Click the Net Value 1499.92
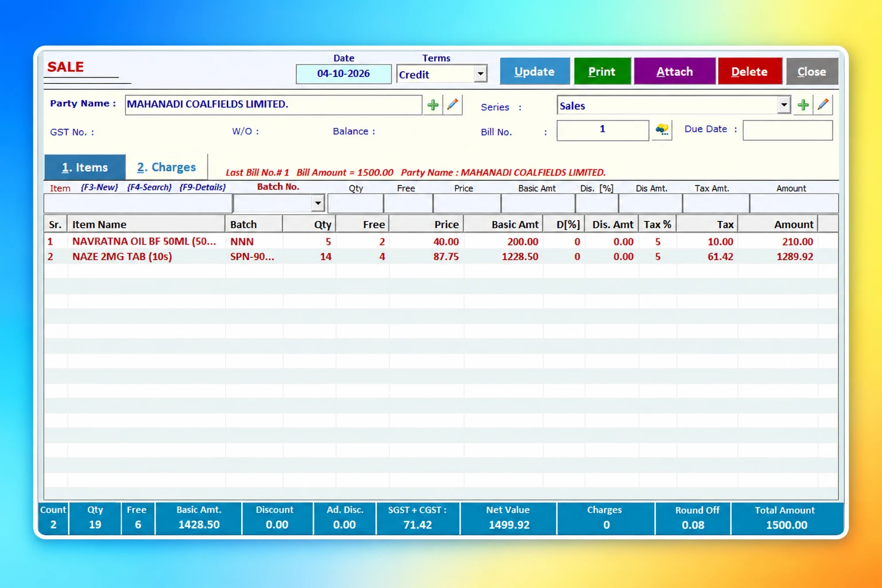This screenshot has height=588, width=882. pos(509,524)
